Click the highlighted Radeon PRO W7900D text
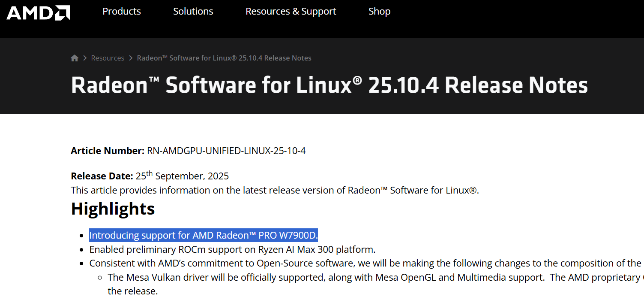644x297 pixels. click(204, 235)
